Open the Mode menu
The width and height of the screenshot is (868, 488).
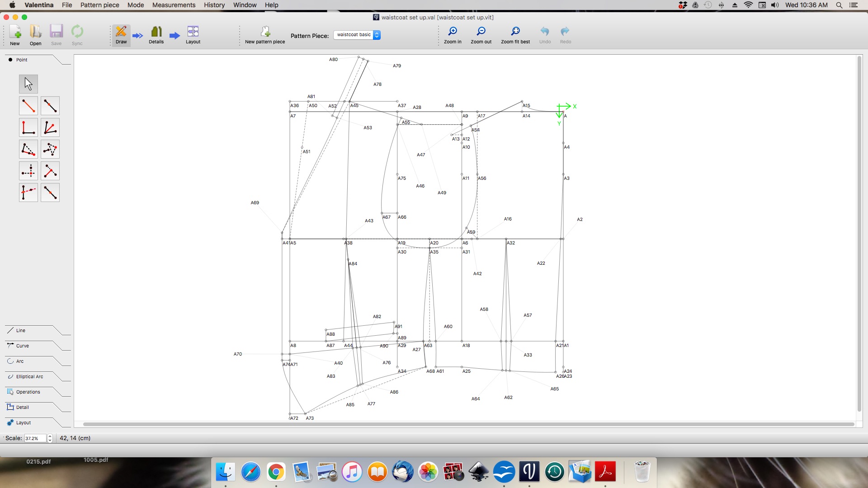[136, 5]
